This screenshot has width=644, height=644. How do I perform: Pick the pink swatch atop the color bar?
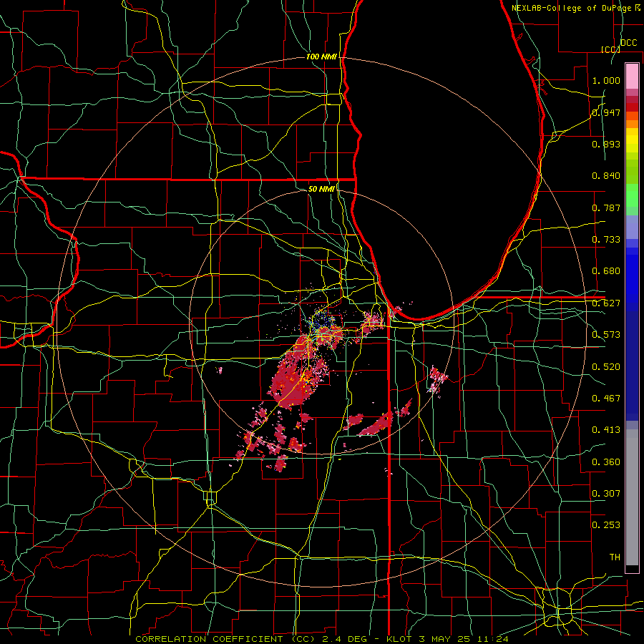click(632, 76)
